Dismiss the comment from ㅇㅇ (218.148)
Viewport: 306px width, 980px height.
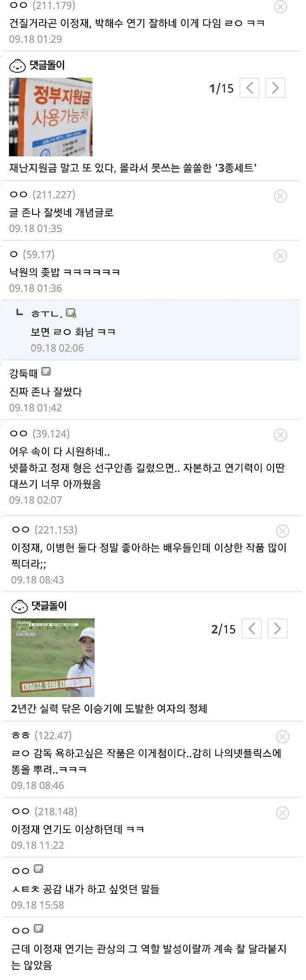coord(282,812)
